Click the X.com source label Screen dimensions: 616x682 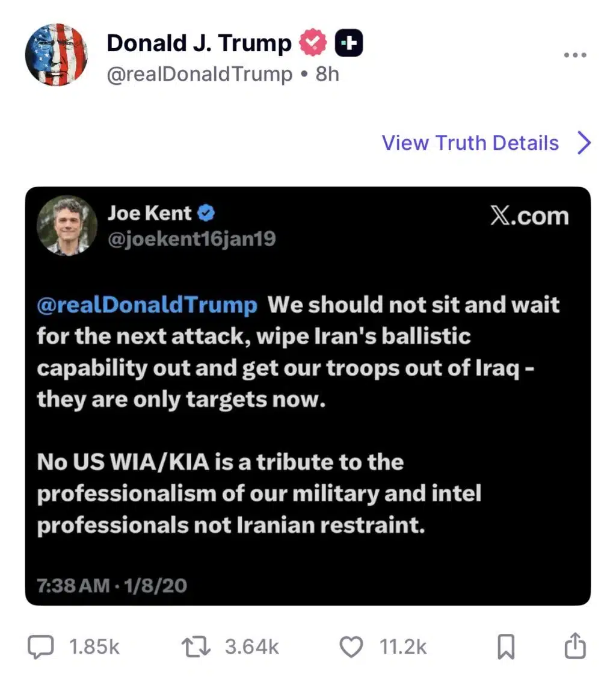(529, 216)
